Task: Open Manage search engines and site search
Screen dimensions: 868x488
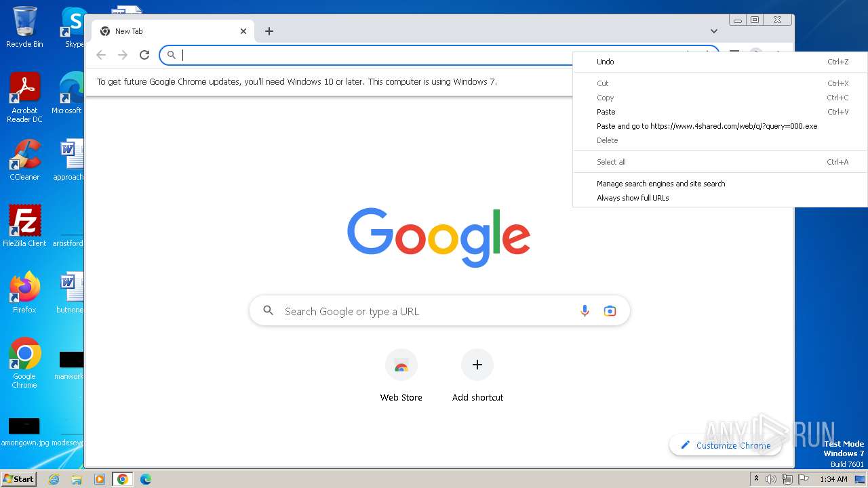Action: [x=720, y=184]
